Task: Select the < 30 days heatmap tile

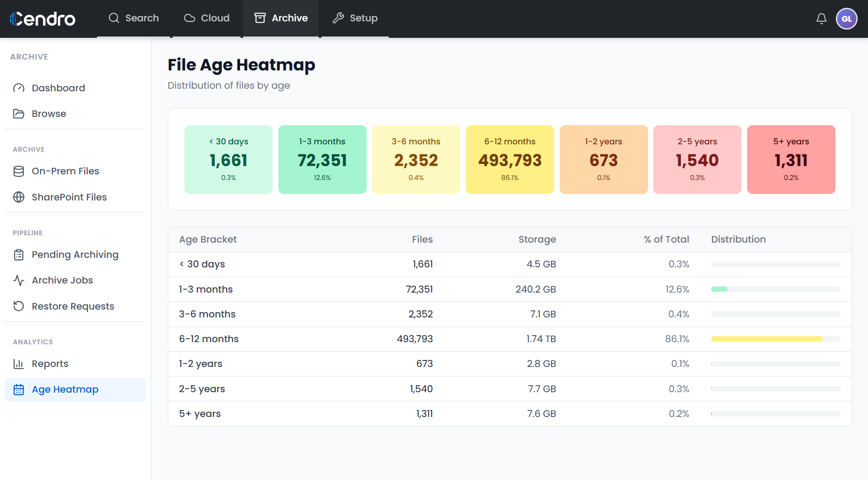Action: [x=228, y=160]
